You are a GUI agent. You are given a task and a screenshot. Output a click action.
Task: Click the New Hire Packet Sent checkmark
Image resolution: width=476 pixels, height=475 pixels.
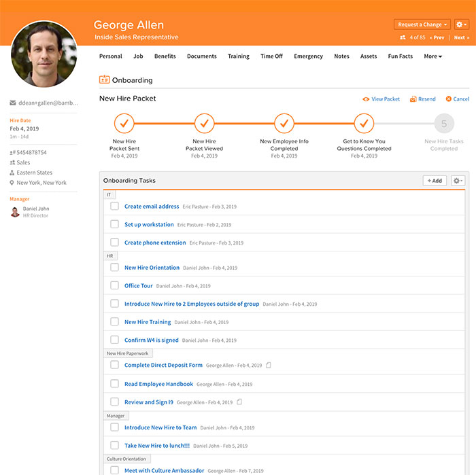point(124,124)
